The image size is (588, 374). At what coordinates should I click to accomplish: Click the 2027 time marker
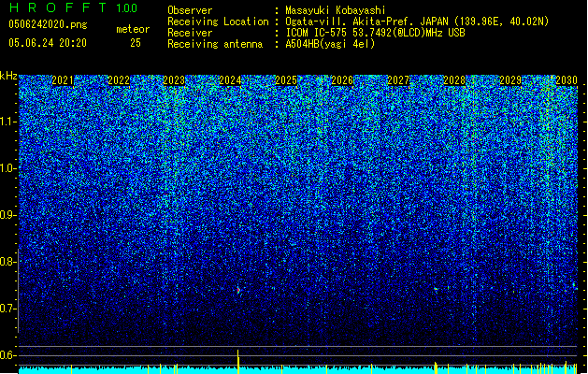point(398,80)
